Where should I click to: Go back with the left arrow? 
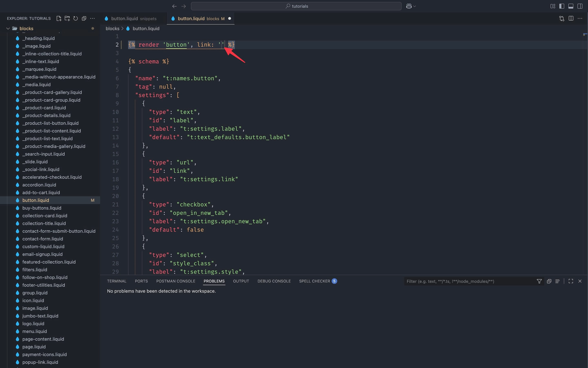pyautogui.click(x=174, y=6)
